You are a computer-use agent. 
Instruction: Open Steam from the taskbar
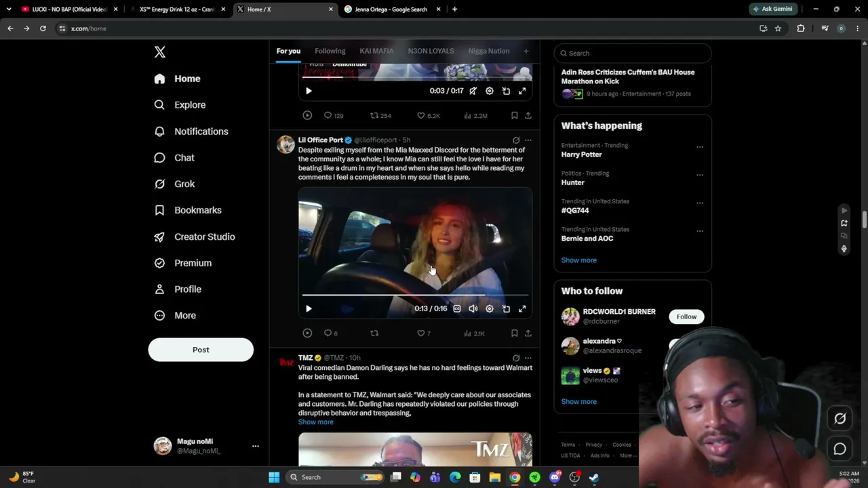[594, 477]
